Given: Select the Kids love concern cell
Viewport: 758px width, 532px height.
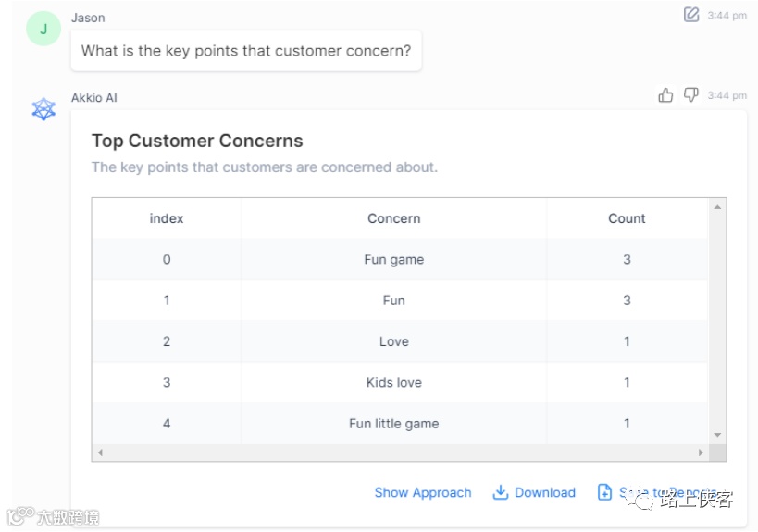Looking at the screenshot, I should tap(393, 382).
